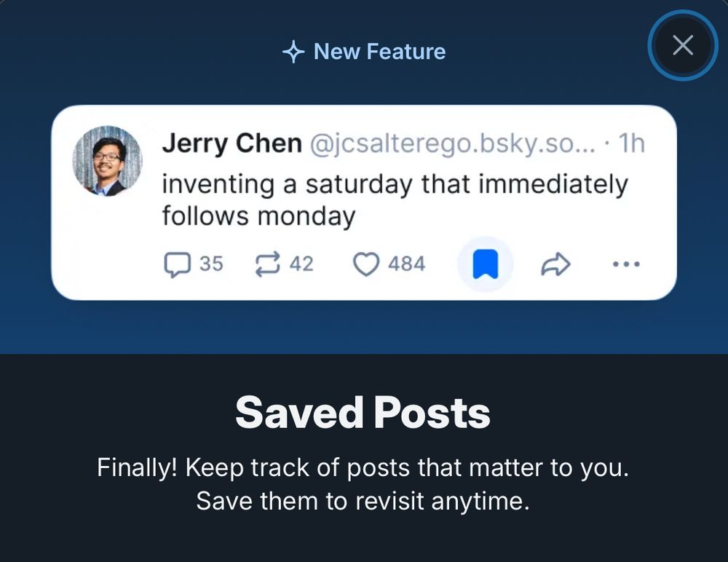Screen dimensions: 728x562
Task: Expand the more options menu on the post
Action: pos(627,266)
